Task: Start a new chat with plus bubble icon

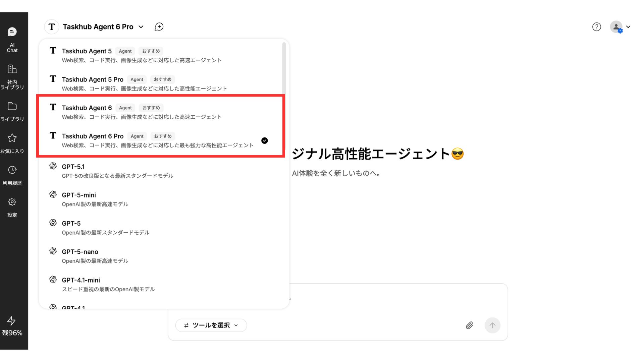Action: [159, 27]
